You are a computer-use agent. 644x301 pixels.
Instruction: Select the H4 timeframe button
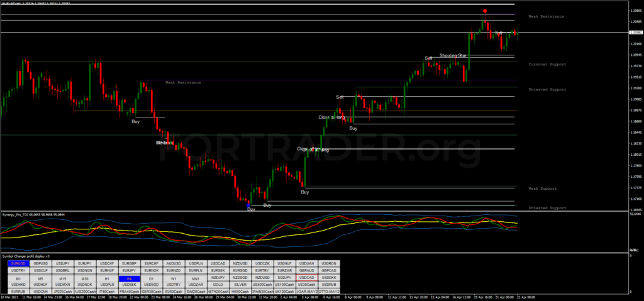click(129, 278)
